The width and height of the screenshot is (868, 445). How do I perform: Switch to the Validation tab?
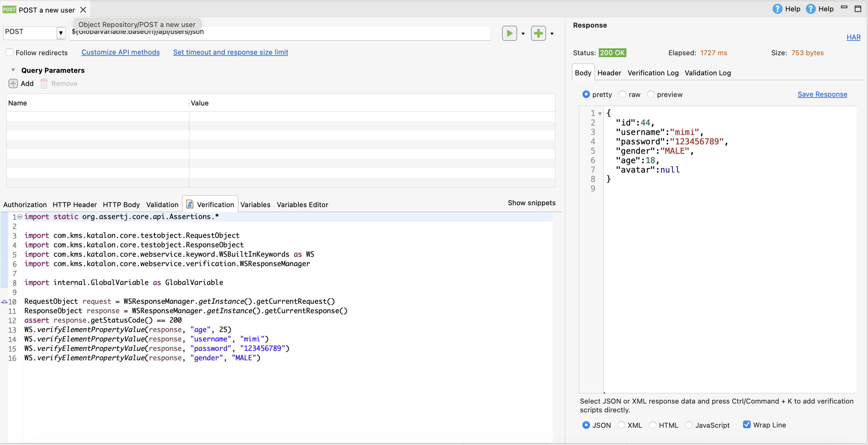[163, 205]
